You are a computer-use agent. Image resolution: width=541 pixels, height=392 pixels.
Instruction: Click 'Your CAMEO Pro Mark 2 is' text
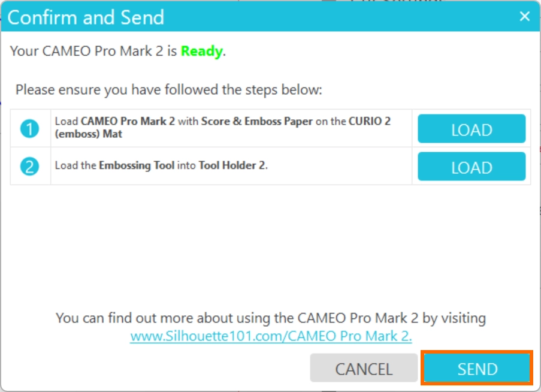click(93, 51)
